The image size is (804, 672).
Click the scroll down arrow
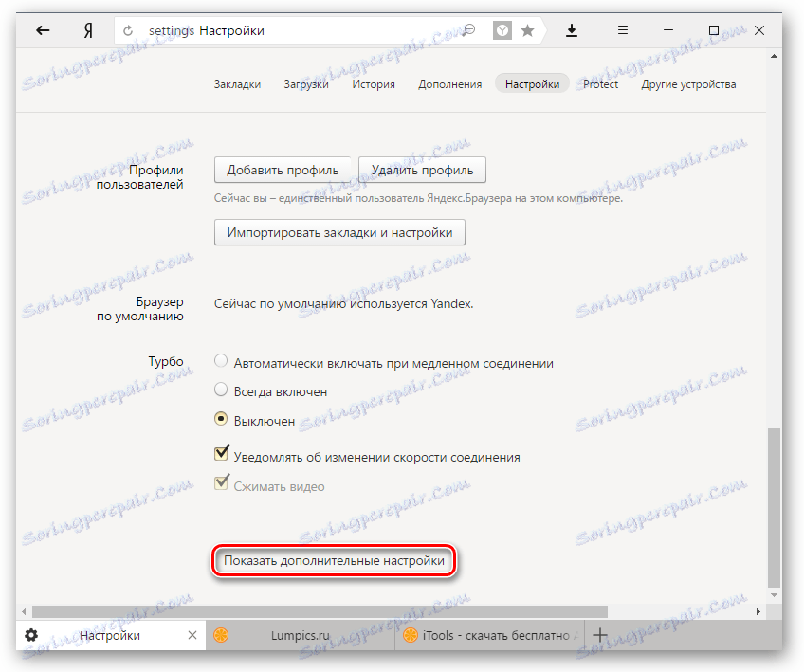tap(775, 595)
